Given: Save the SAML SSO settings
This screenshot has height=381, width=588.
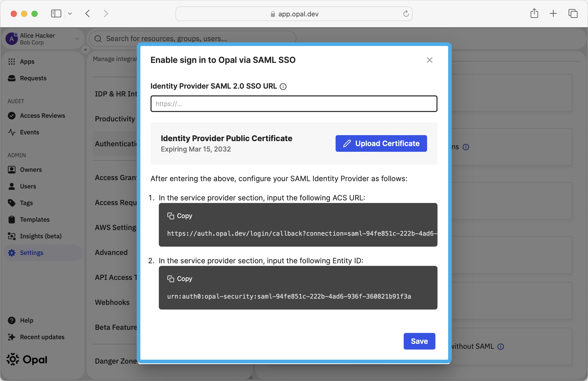Looking at the screenshot, I should (419, 341).
